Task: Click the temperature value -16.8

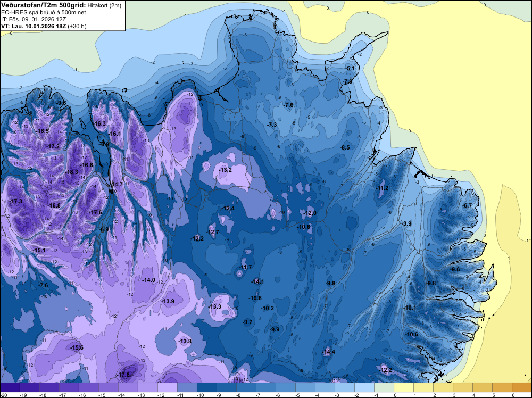Action: (x=54, y=205)
